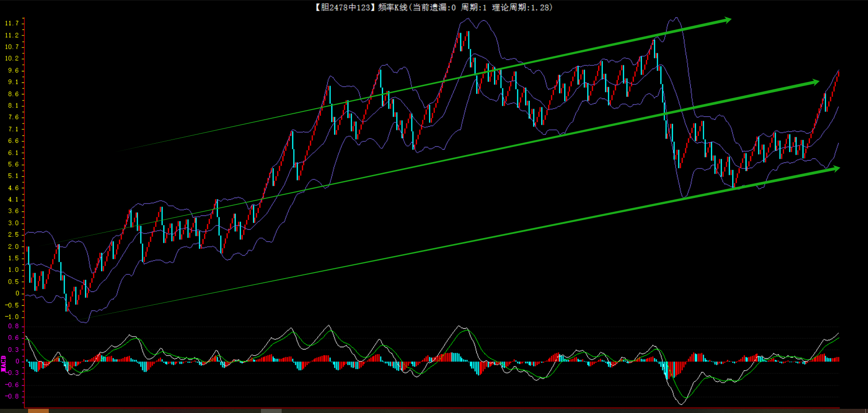Click the magenta 0.8 MACD axis label

click(x=13, y=326)
